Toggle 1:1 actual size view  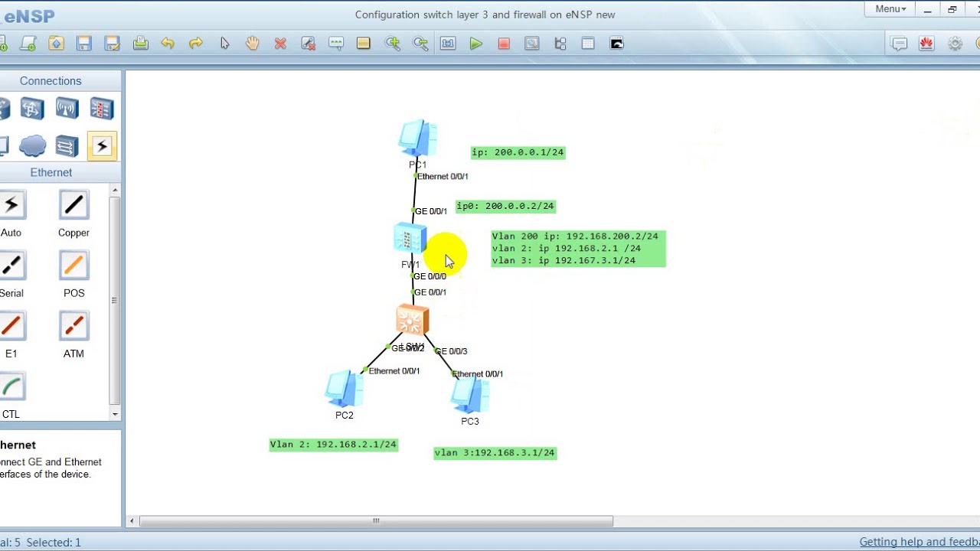point(448,44)
